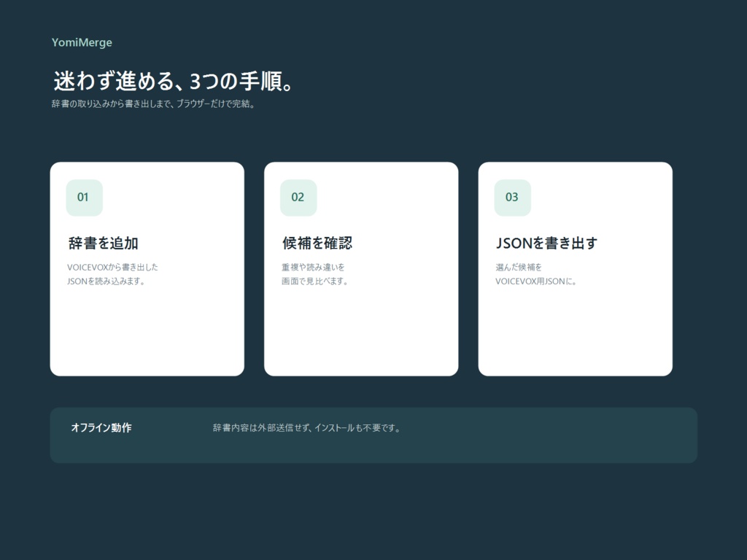This screenshot has width=747, height=560.
Task: Click the 03 step badge
Action: [513, 198]
